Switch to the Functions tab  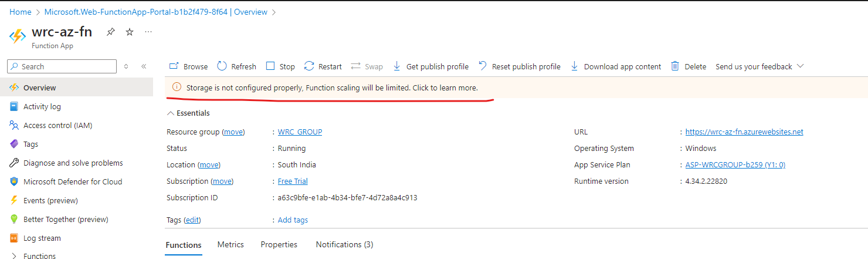184,245
